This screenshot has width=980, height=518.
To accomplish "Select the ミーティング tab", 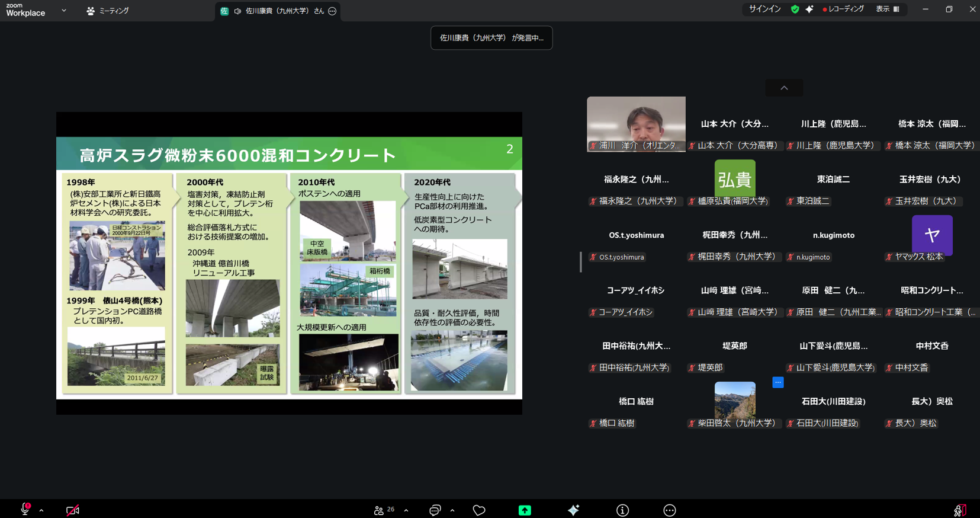I will click(x=108, y=11).
